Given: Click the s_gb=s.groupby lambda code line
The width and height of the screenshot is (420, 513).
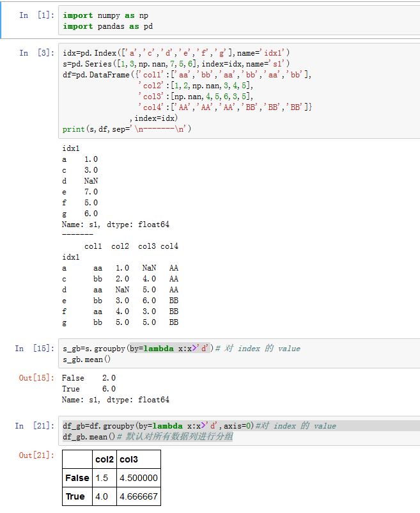Looking at the screenshot, I should [x=180, y=349].
